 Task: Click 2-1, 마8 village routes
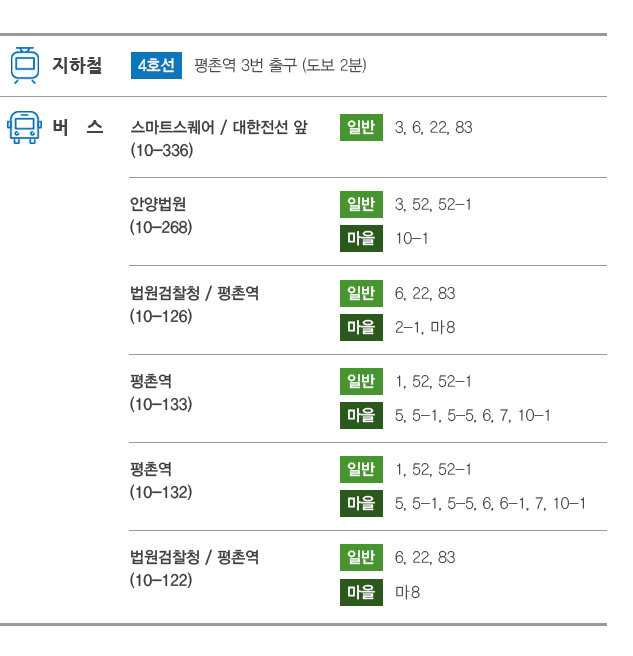coord(425,327)
